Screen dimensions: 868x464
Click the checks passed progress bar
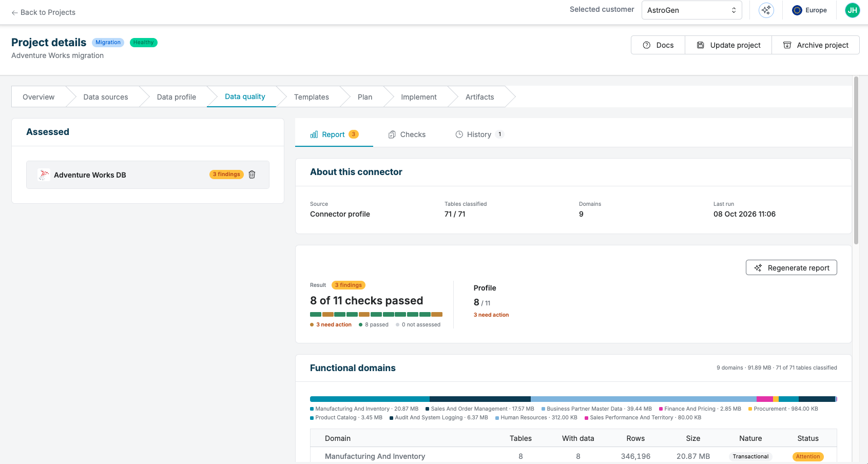pos(376,314)
